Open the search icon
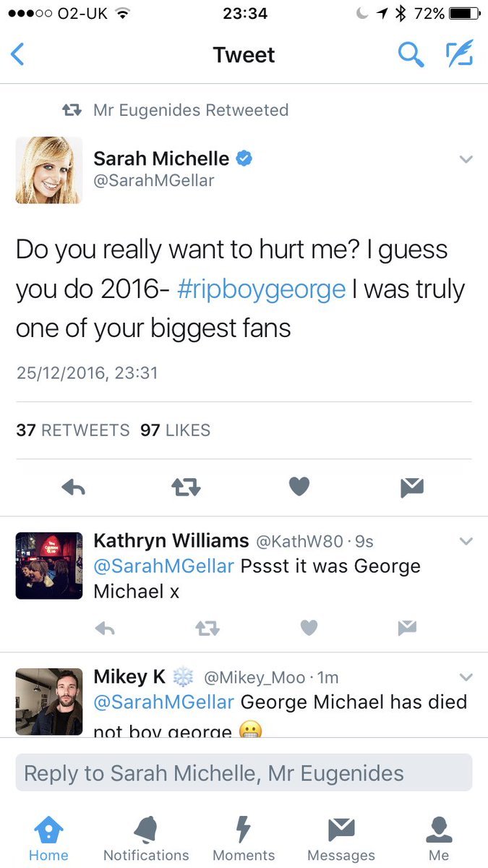This screenshot has width=488, height=868. (411, 54)
